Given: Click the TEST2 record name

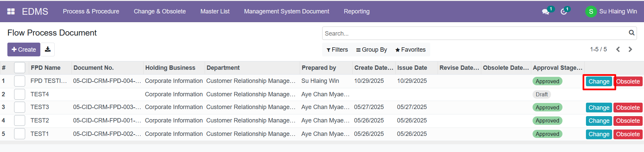Looking at the screenshot, I should 40,120.
